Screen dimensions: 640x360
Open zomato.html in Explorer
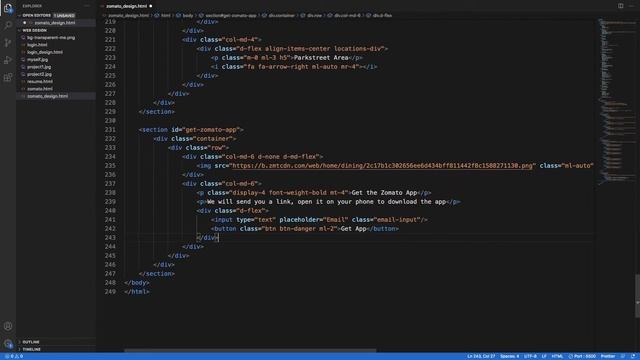[x=40, y=89]
